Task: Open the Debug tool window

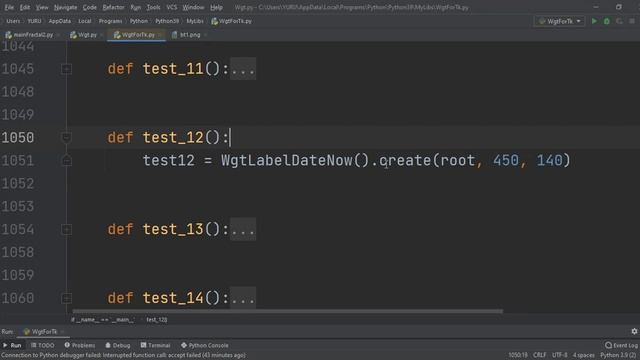Action: click(x=118, y=345)
